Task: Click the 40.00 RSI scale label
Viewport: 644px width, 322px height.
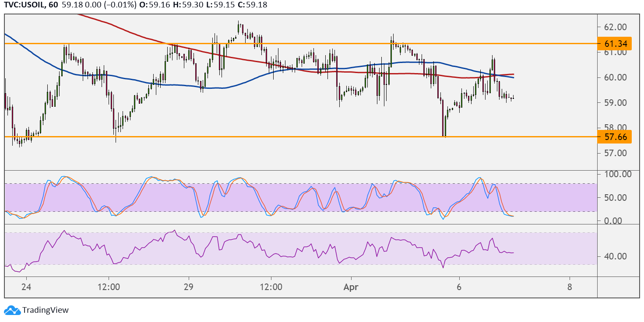Action: (615, 256)
